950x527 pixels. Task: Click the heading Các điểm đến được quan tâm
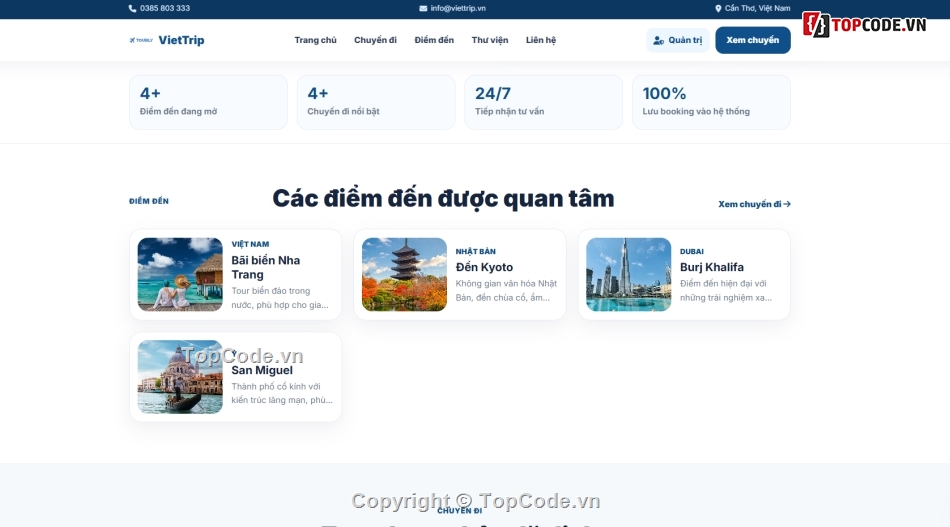click(443, 199)
